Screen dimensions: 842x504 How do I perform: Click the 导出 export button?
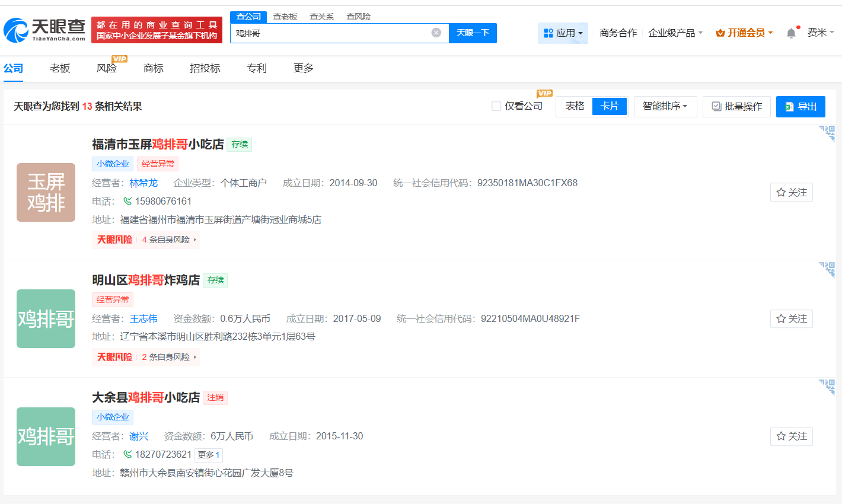[x=800, y=106]
